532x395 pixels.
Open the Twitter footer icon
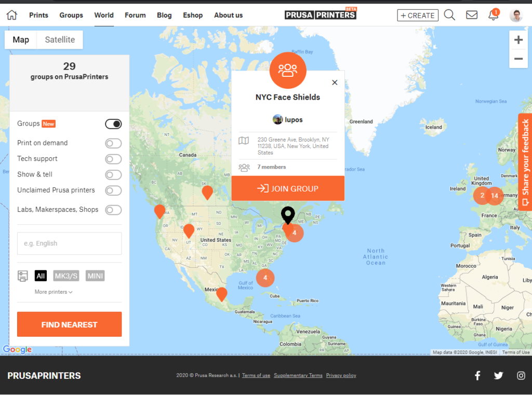click(498, 375)
